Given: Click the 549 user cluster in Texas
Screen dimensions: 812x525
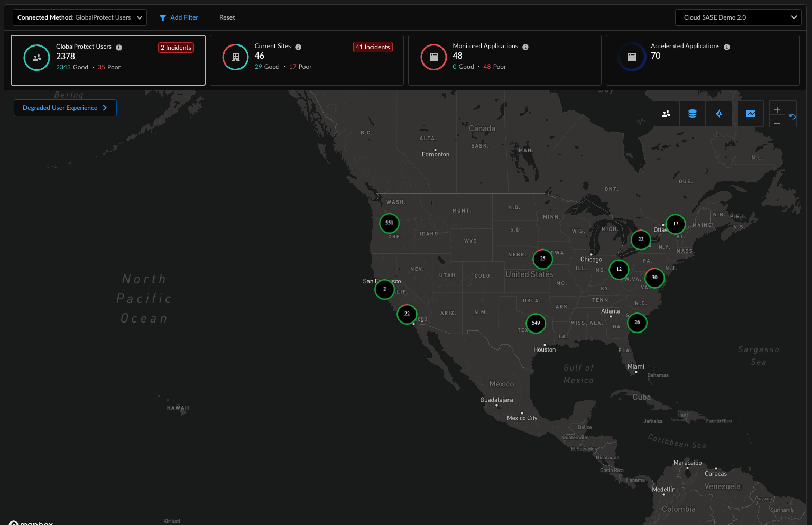Looking at the screenshot, I should tap(536, 323).
